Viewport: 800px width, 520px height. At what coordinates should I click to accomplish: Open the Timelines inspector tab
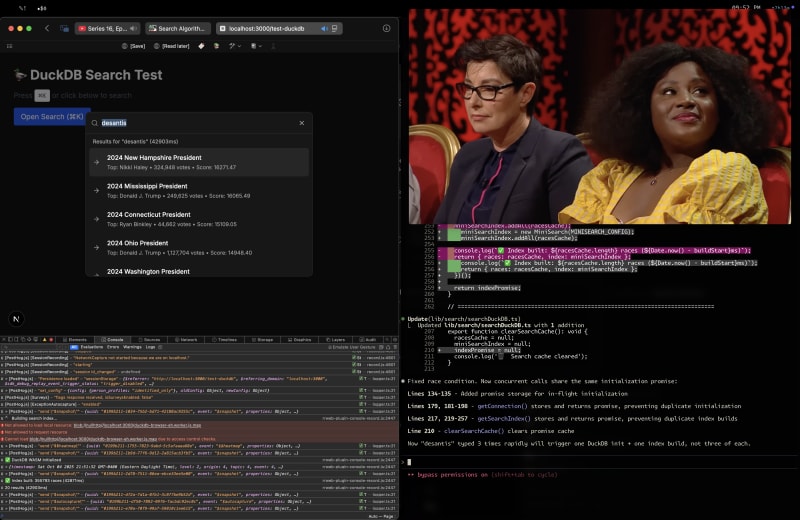[x=224, y=339]
